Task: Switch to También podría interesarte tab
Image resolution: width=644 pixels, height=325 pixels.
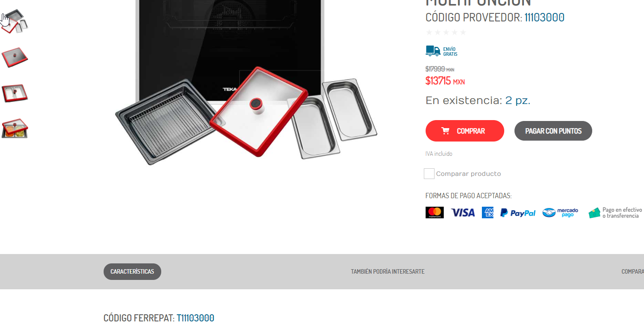Action: pos(388,271)
